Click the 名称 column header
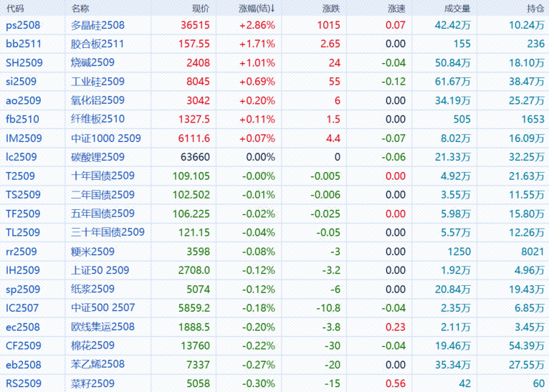The image size is (549, 392). (81, 9)
